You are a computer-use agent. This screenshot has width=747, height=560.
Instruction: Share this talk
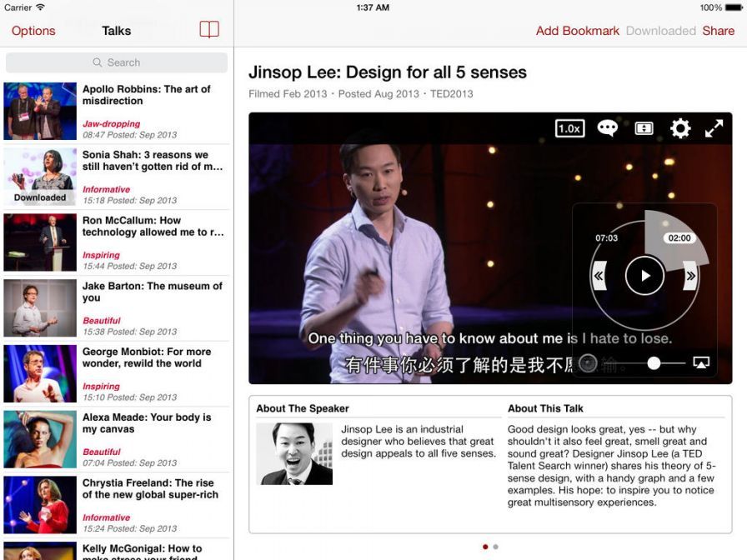coord(718,31)
